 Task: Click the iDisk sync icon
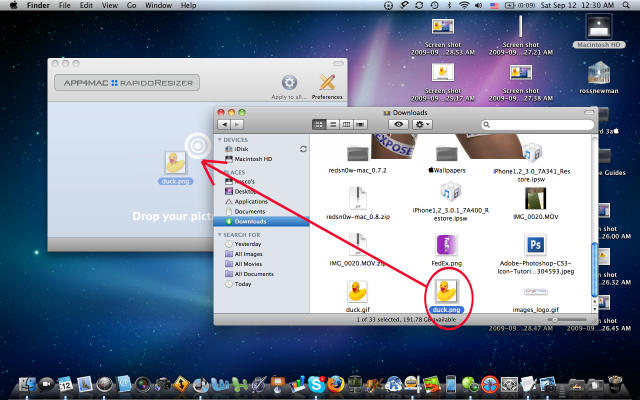tap(303, 149)
